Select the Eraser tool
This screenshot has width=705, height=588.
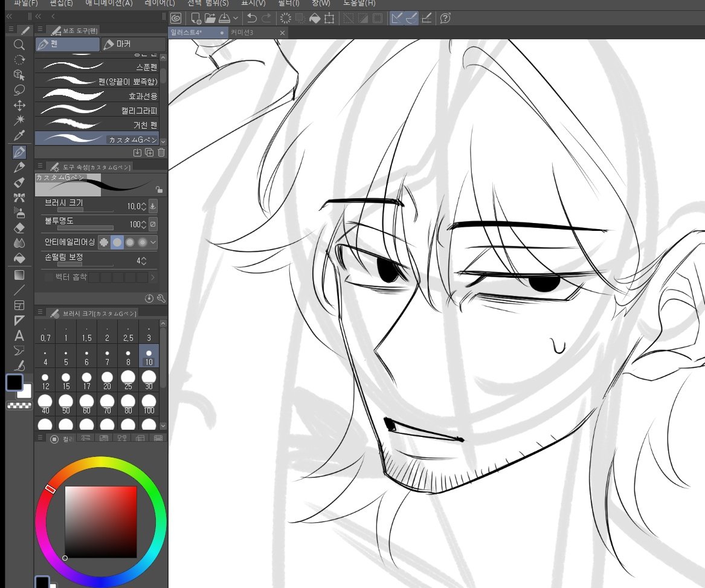click(19, 228)
